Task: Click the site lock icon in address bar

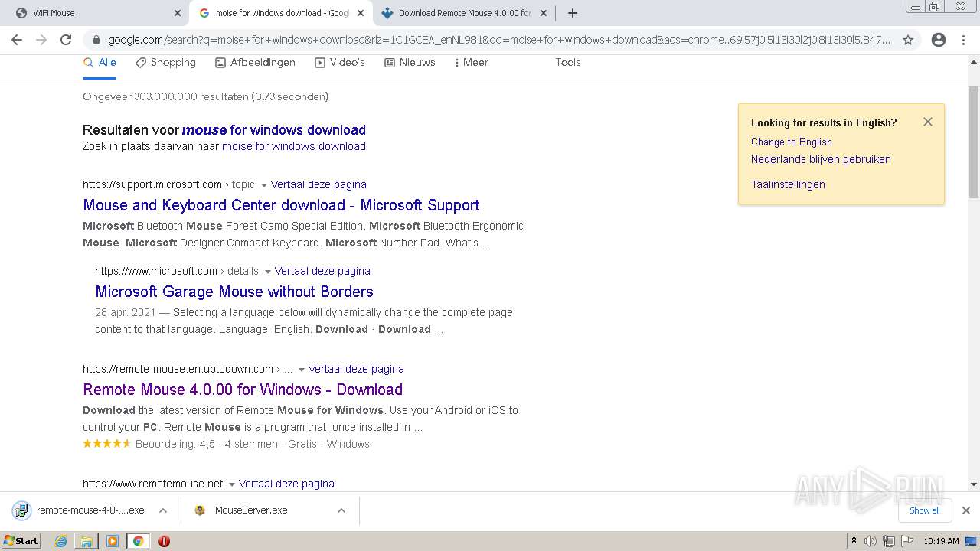Action: 96,40
